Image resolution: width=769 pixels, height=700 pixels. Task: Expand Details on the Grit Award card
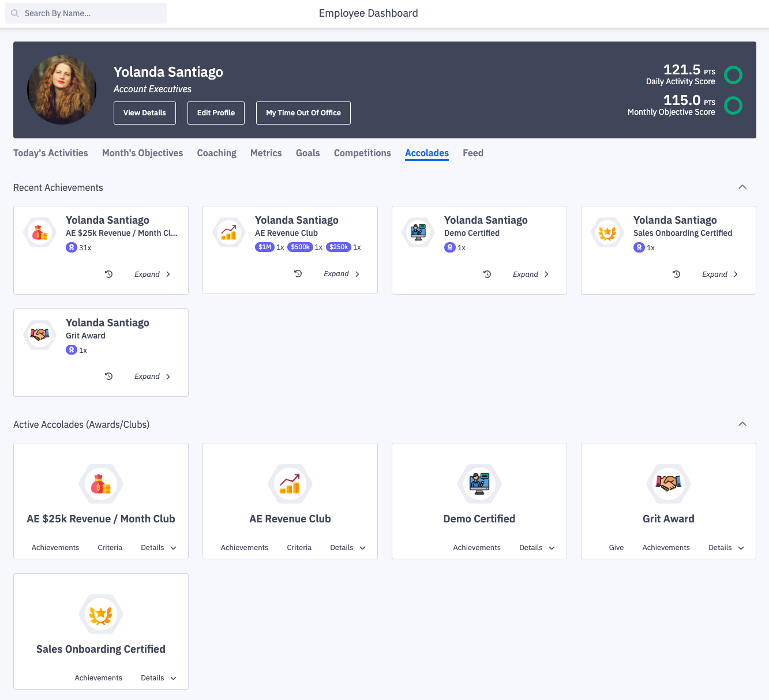(x=726, y=547)
